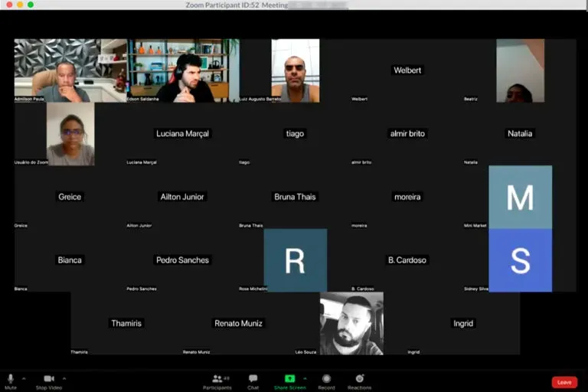Click the green macOS fullscreen window button

(x=31, y=5)
